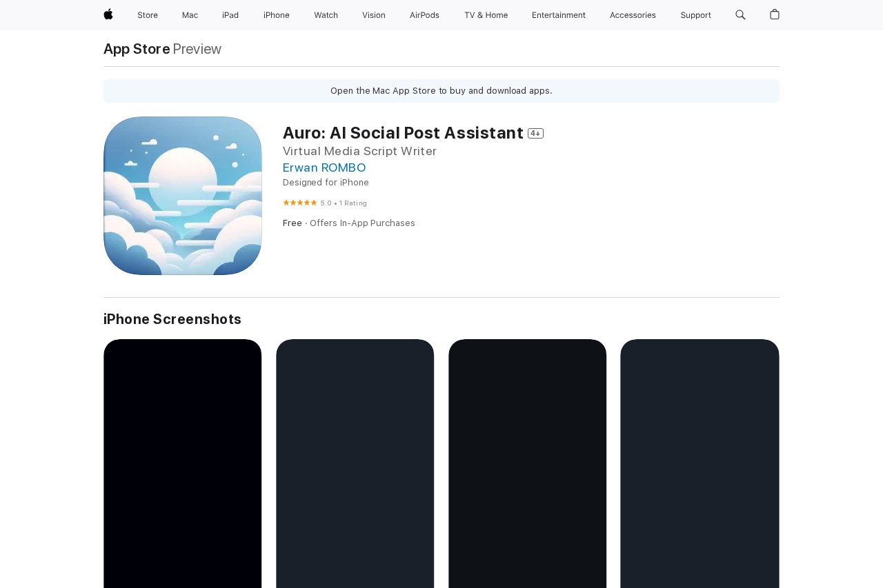Screen dimensions: 883x588
Task: Open the iPad menu item
Action: [x=230, y=15]
